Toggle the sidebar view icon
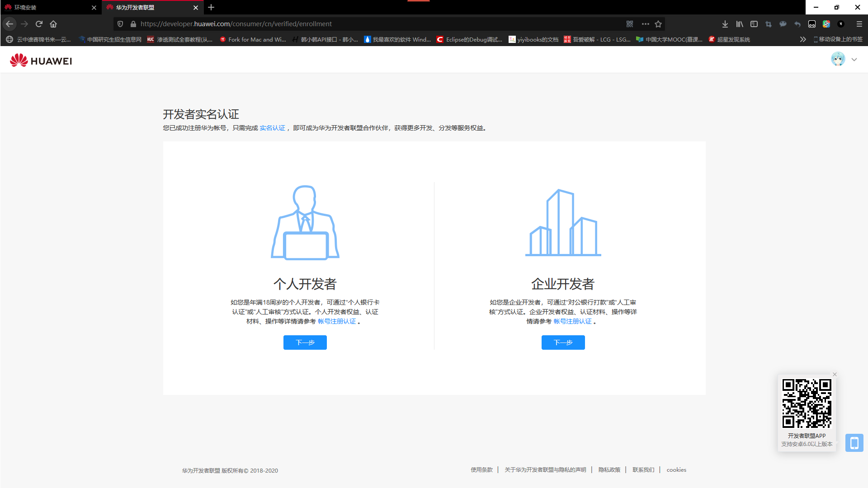The height and width of the screenshot is (488, 868). pos(754,24)
